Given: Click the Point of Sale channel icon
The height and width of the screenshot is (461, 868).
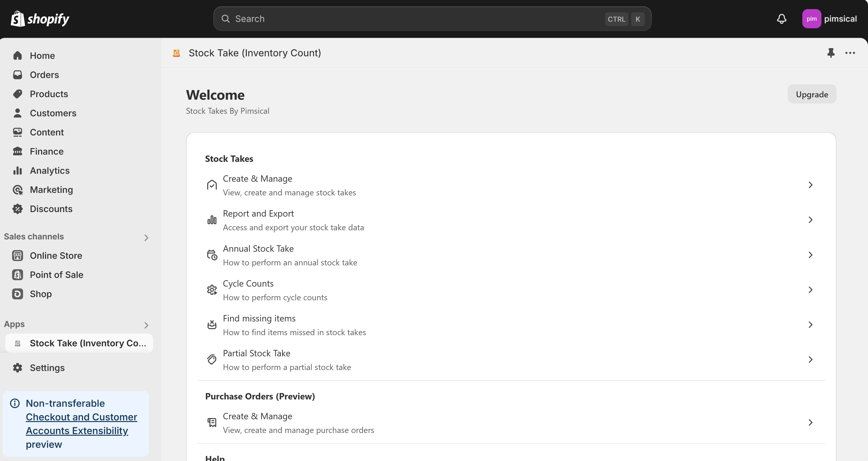Looking at the screenshot, I should (x=18, y=275).
